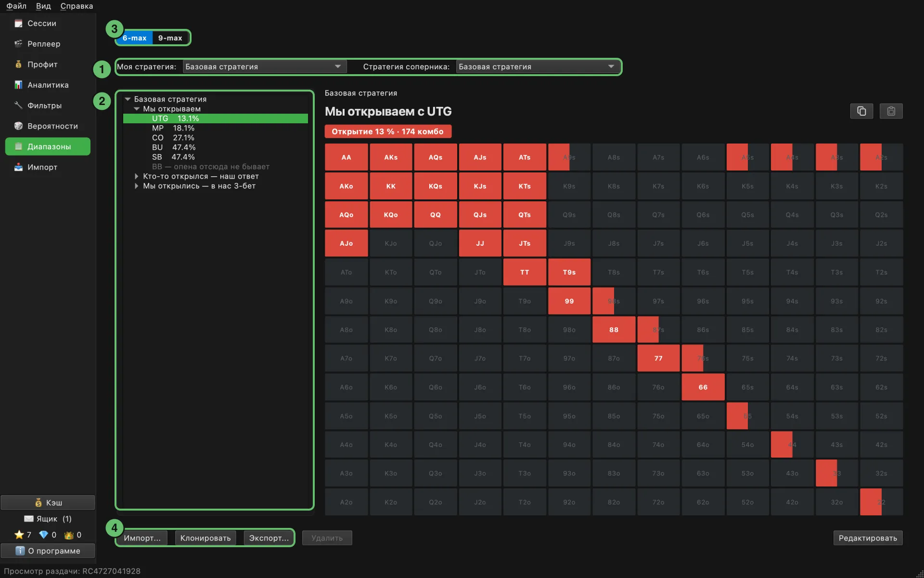Open the Ящик mail envelope icon
924x578 pixels.
pyautogui.click(x=29, y=519)
